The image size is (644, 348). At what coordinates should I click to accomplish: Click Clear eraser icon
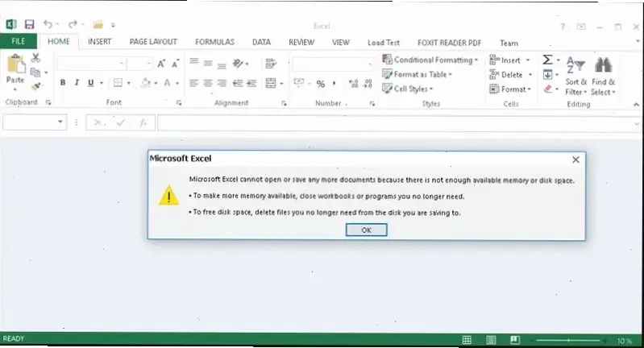[x=547, y=89]
